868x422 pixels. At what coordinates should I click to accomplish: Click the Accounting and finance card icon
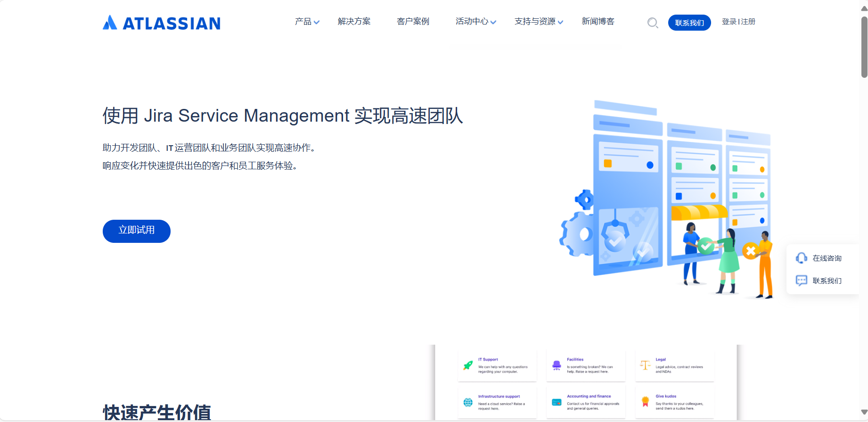(x=557, y=402)
